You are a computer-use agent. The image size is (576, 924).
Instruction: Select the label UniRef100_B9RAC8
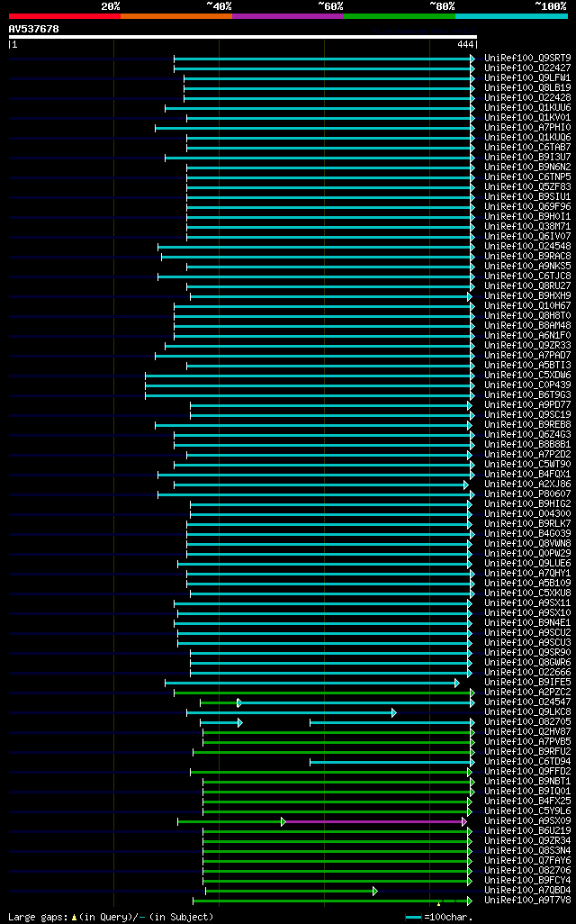(527, 257)
